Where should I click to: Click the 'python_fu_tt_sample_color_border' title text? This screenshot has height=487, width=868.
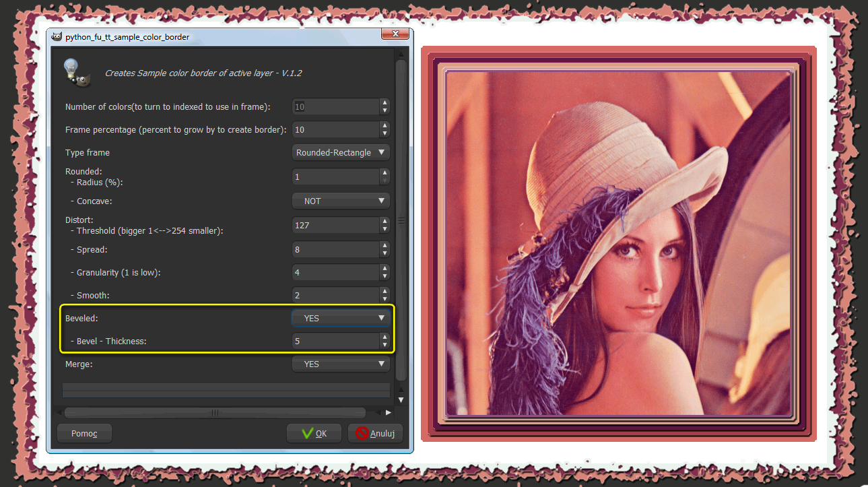[127, 37]
